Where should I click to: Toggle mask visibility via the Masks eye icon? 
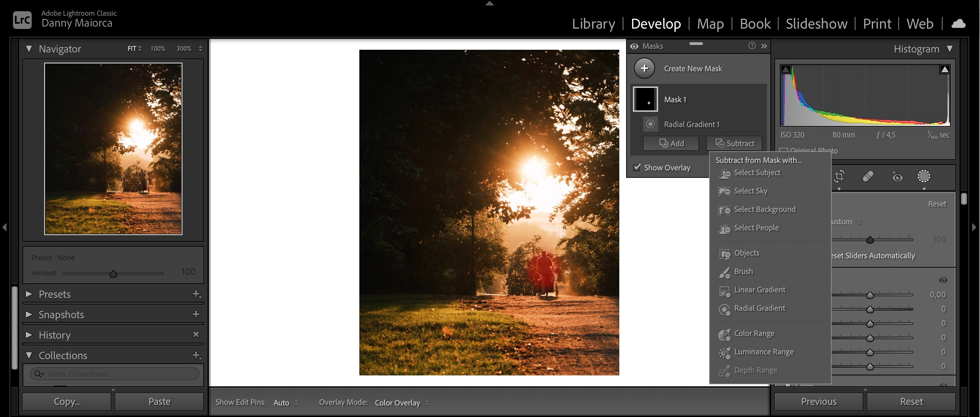(634, 46)
